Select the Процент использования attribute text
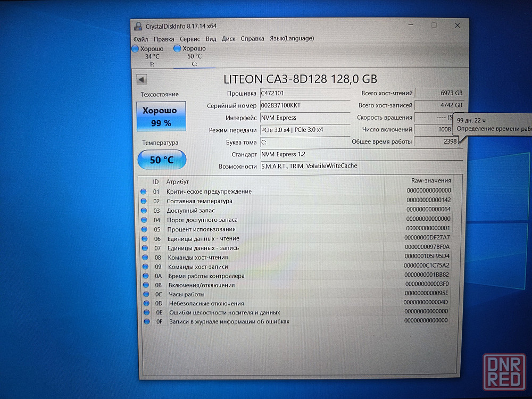The width and height of the screenshot is (532, 399). (201, 229)
